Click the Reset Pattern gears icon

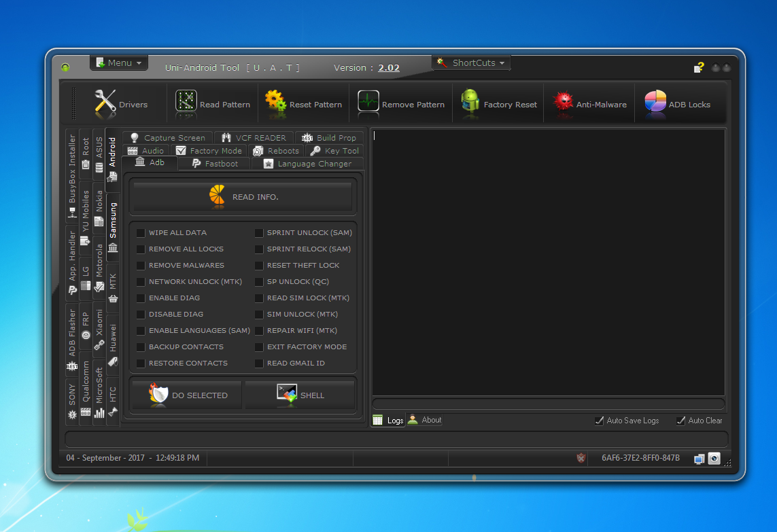click(x=275, y=101)
